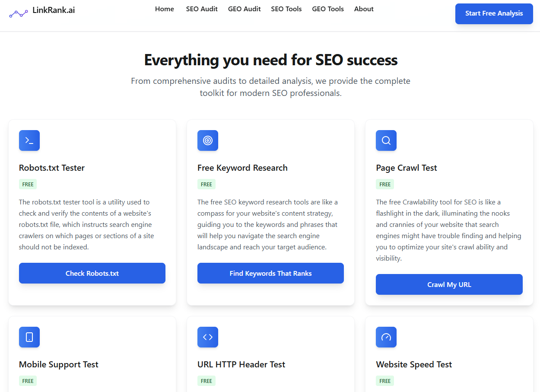Click FREE badge under Robots.txt Tester
The width and height of the screenshot is (540, 392).
[x=28, y=184]
